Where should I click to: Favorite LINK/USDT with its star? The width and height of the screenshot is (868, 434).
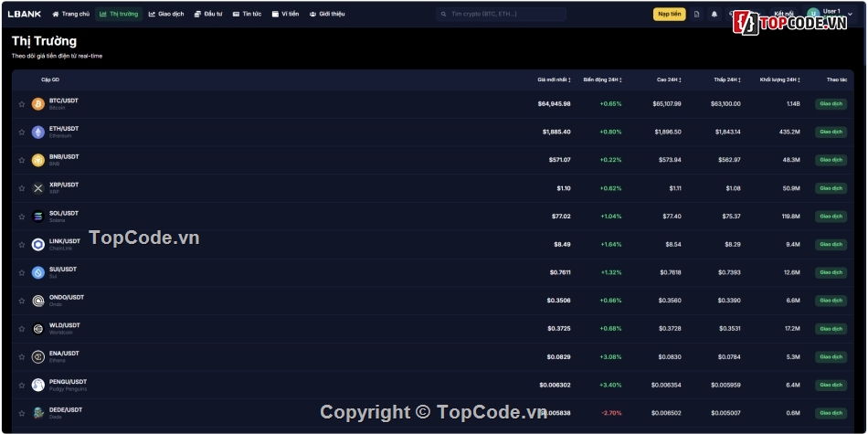(22, 245)
